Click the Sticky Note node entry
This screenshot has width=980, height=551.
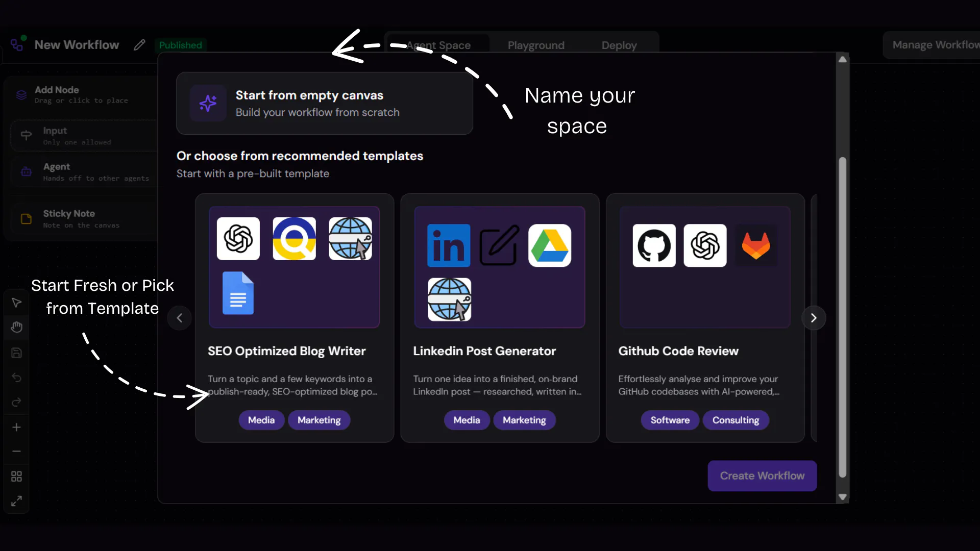click(84, 219)
